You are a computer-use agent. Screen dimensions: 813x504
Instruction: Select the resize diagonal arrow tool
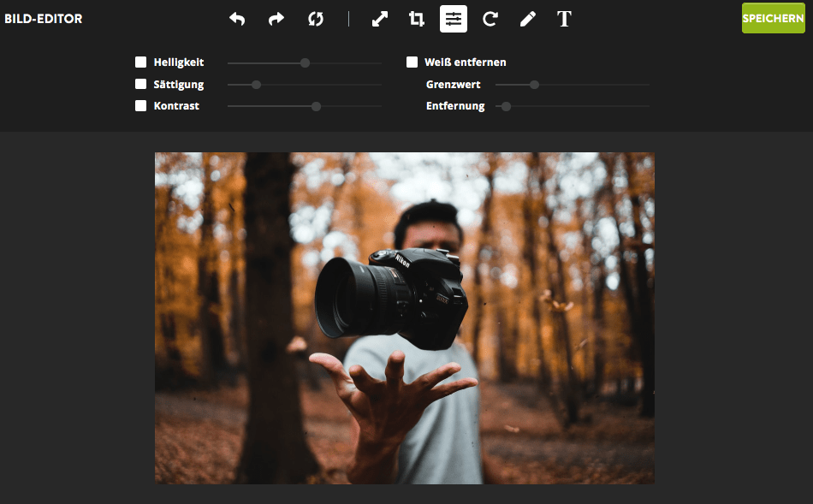tap(380, 19)
